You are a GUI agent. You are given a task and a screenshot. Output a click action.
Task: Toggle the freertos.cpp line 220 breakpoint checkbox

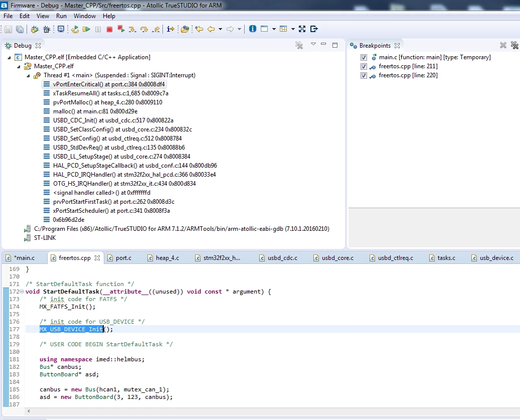point(364,75)
